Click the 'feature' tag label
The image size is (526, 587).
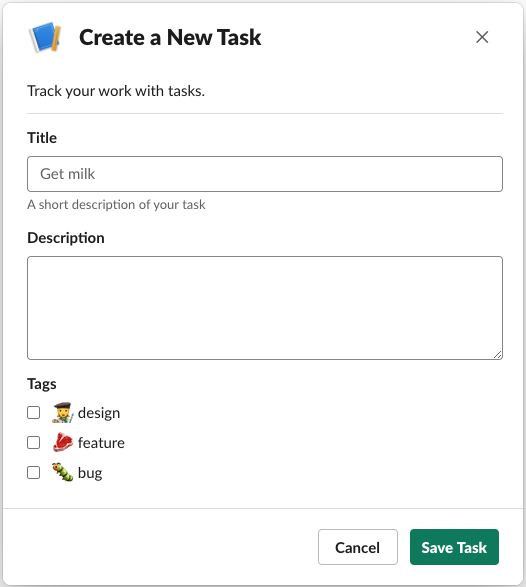[x=101, y=443]
